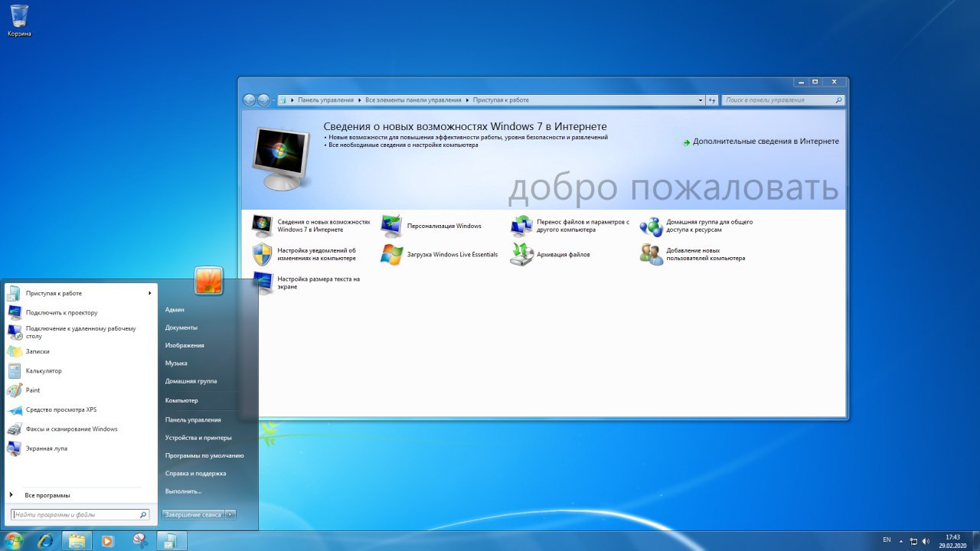Show hidden tray icons arrow
Image resolution: width=980 pixels, height=551 pixels.
tap(900, 540)
